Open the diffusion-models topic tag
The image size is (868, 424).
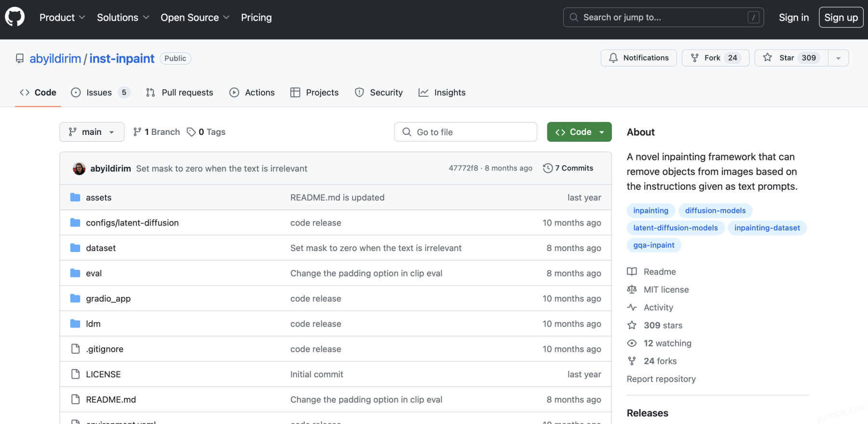[715, 211]
